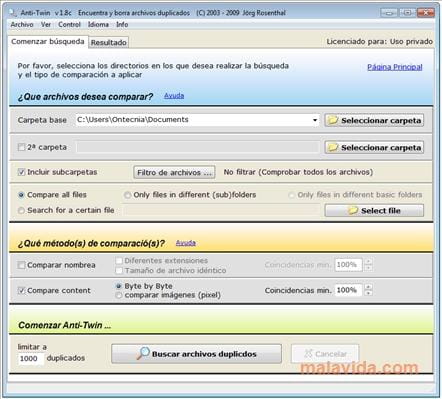Image resolution: width=442 pixels, height=399 pixels.
Task: Click Seleccionar carpeta for 2ª carpeta
Action: (x=374, y=147)
